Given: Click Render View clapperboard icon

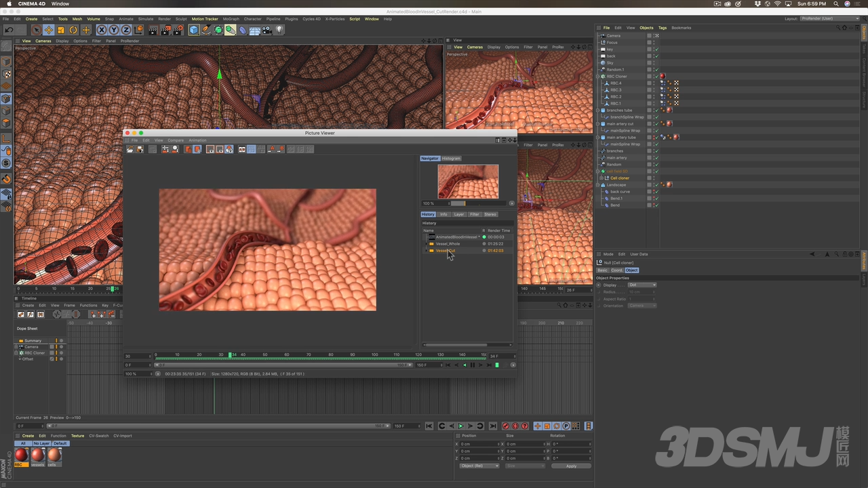Looking at the screenshot, I should 153,30.
